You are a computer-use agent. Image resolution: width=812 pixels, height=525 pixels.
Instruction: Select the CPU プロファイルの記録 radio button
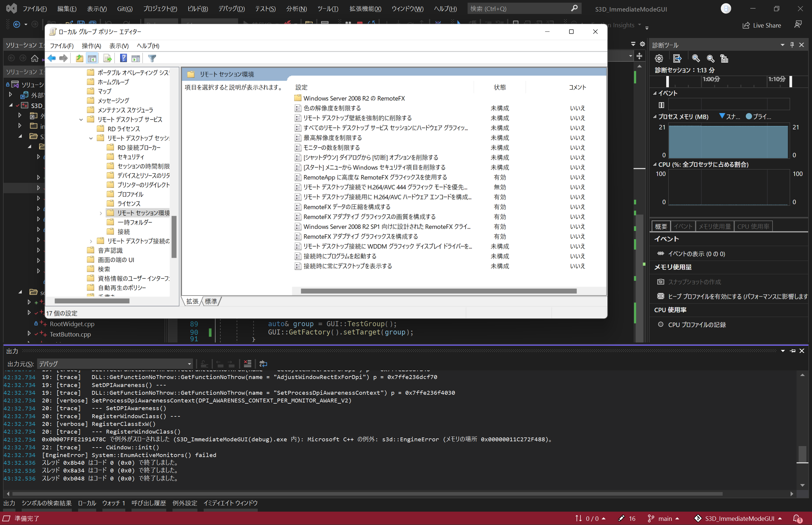point(661,324)
